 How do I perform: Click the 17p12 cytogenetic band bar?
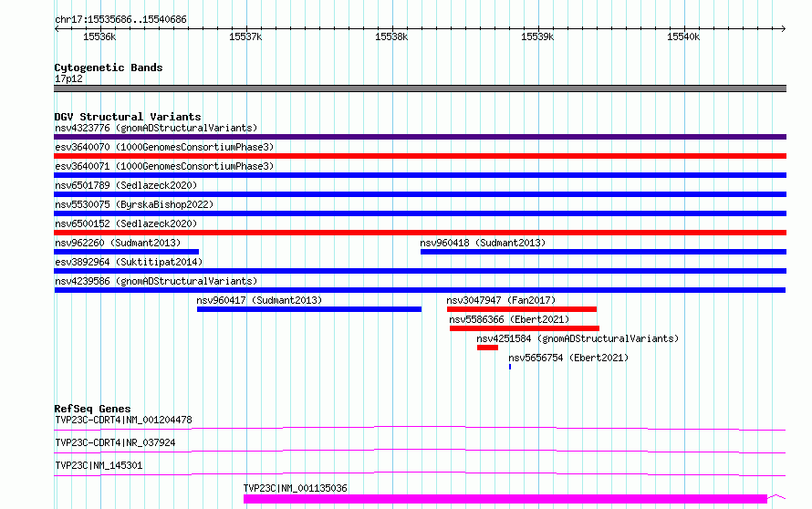coord(420,88)
